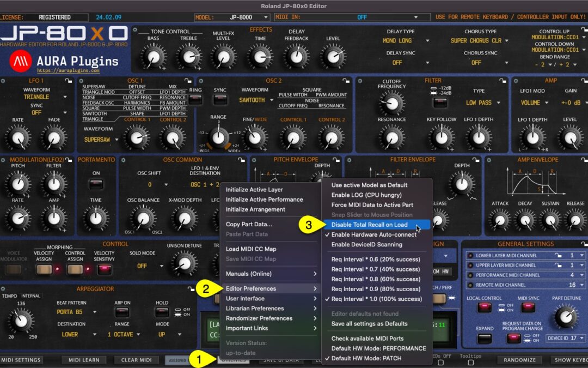588x368 pixels.
Task: Open the DEVICE ID dropdown
Action: [566, 338]
